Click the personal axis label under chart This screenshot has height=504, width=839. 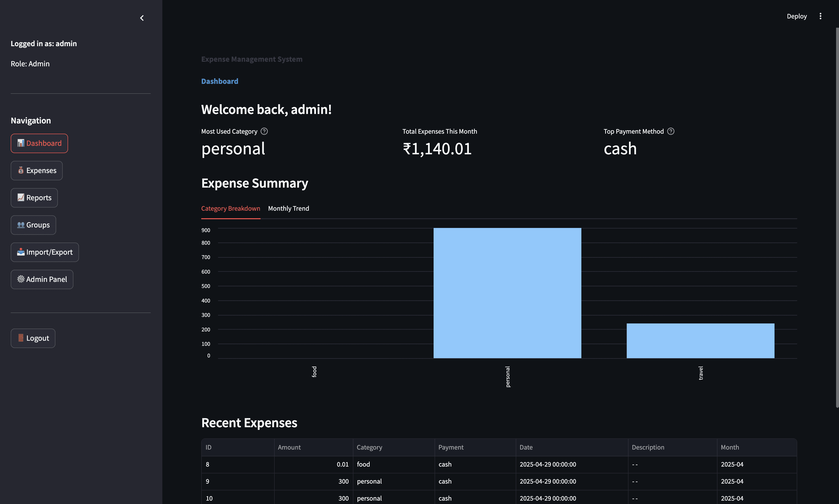pos(507,377)
